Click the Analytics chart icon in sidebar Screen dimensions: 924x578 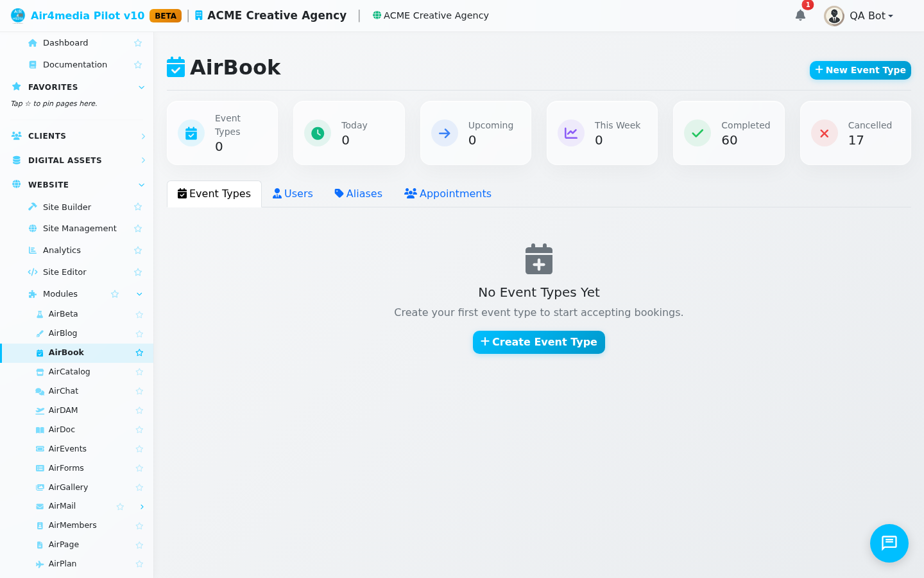[33, 250]
